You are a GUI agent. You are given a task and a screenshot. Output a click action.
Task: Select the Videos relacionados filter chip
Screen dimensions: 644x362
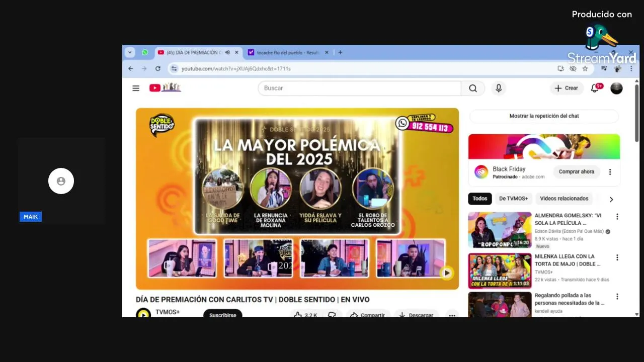pyautogui.click(x=564, y=199)
